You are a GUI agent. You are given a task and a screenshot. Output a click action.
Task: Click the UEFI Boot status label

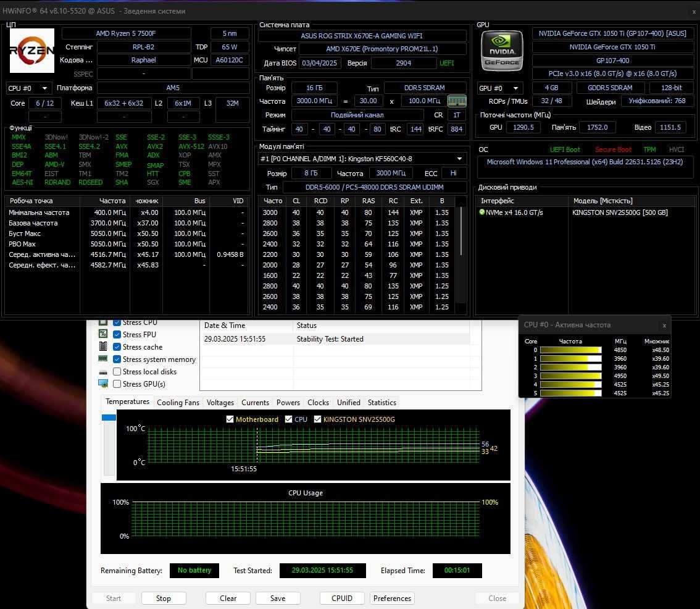coord(565,149)
